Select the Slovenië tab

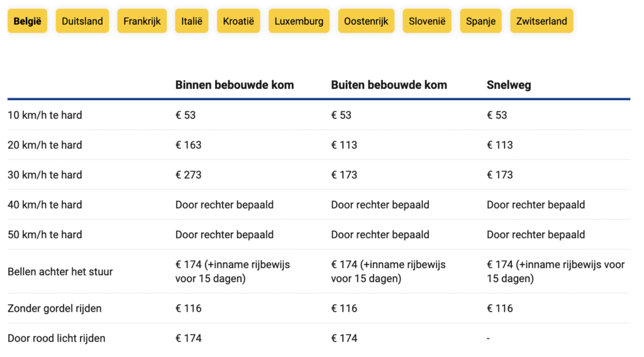click(x=427, y=21)
